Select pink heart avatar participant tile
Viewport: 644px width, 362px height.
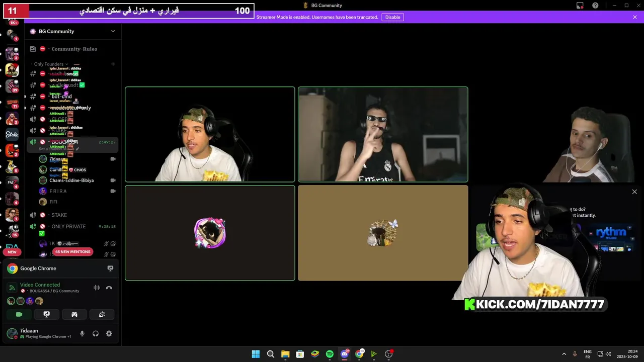210,233
